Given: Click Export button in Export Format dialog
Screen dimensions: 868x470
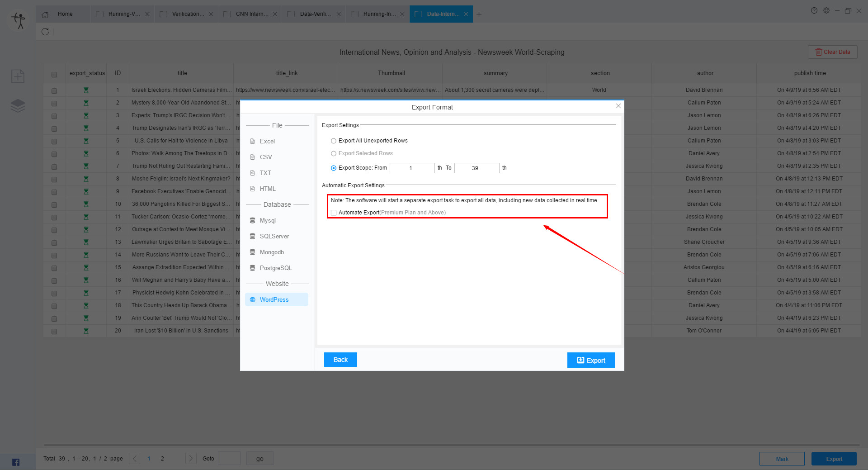Looking at the screenshot, I should coord(591,360).
